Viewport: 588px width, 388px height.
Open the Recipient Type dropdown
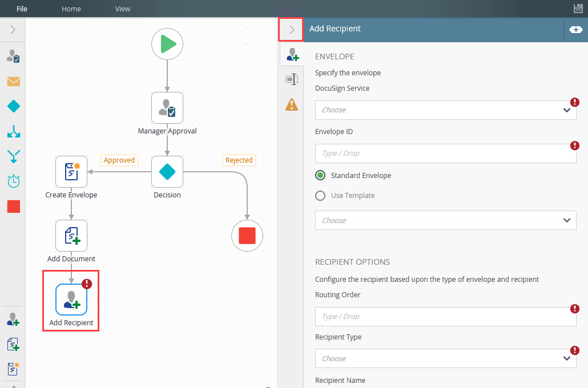[445, 358]
